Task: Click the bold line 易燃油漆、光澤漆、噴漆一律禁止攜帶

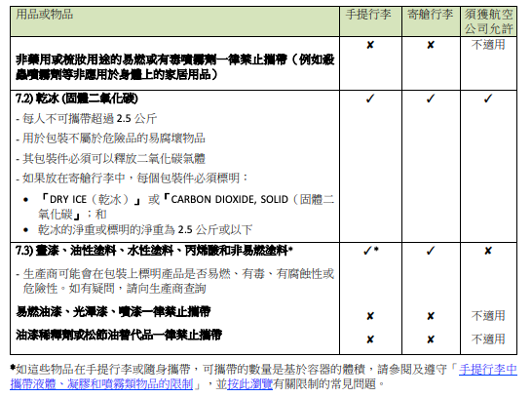Action: (113, 311)
